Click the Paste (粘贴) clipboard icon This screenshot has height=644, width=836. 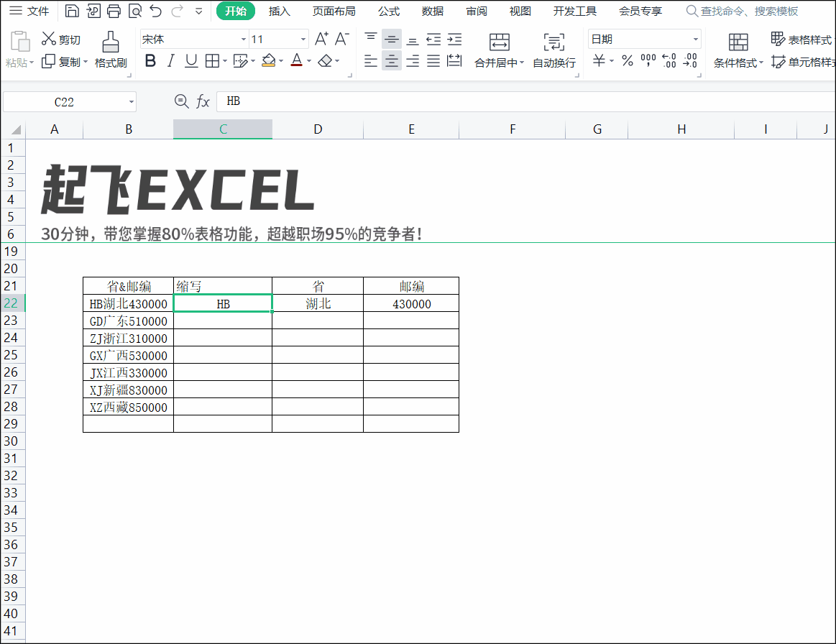19,42
